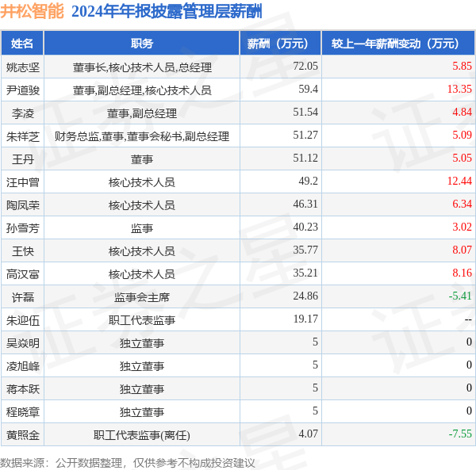Click the salary value 51.54
Image resolution: width=476 pixels, height=470 pixels.
tap(305, 112)
